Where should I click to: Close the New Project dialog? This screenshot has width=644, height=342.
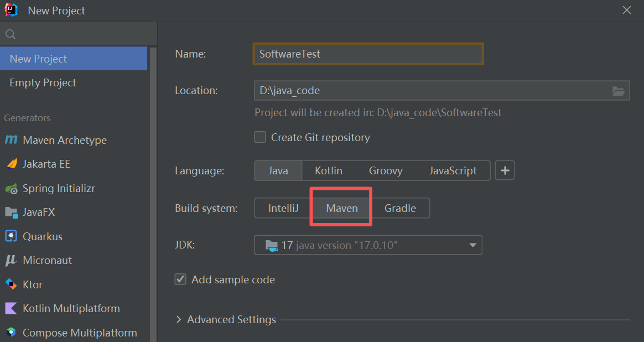[627, 11]
